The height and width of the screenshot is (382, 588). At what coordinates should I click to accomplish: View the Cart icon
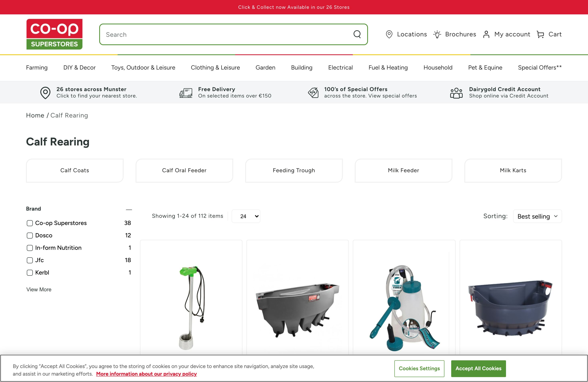click(540, 34)
